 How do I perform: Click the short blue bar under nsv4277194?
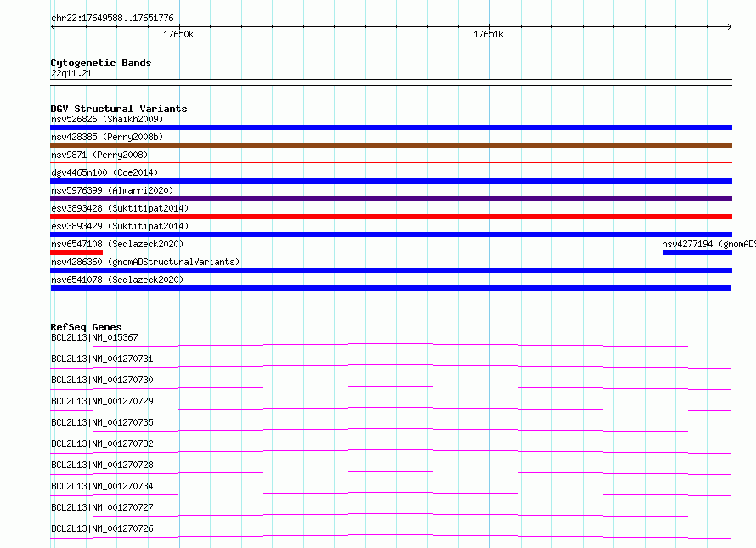tap(697, 252)
